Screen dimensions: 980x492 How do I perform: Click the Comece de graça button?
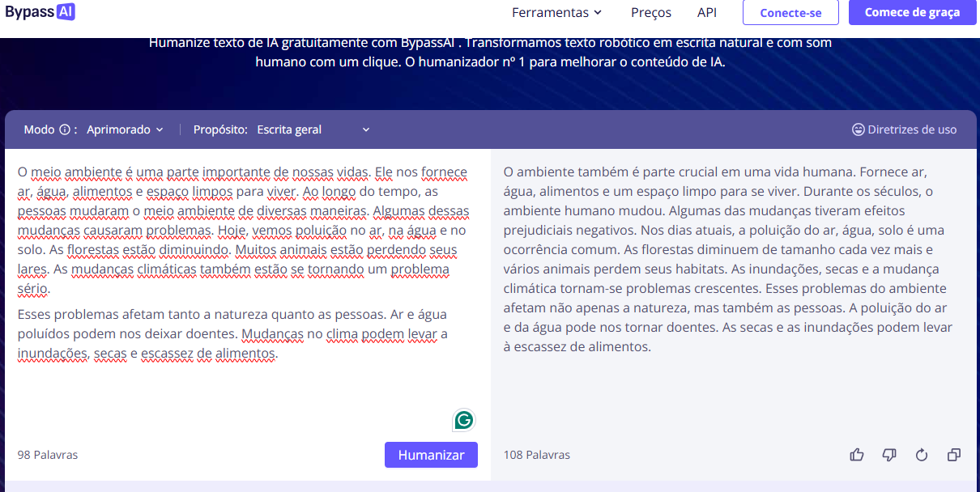coord(912,12)
